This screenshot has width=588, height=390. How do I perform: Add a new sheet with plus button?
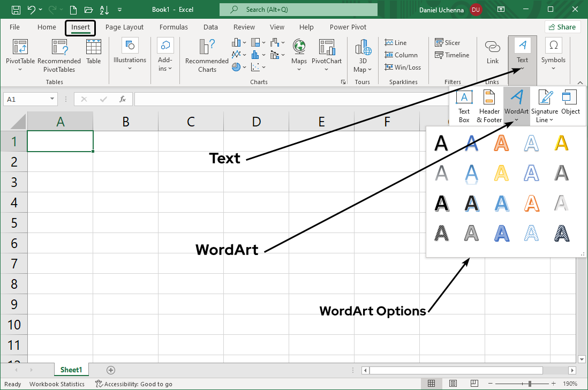pyautogui.click(x=110, y=370)
